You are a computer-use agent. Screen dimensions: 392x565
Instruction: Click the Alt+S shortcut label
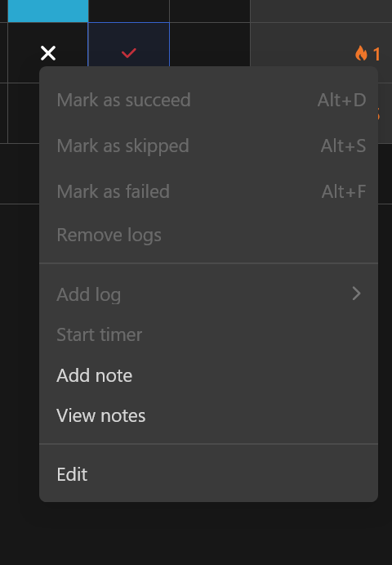(x=343, y=146)
